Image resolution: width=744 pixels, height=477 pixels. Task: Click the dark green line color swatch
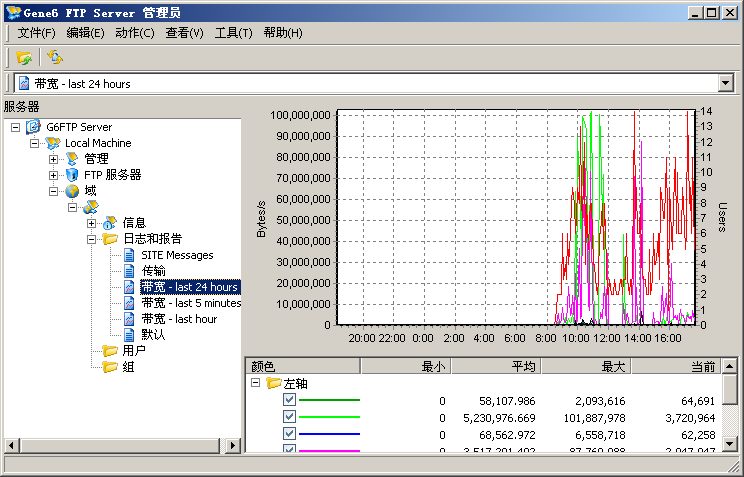(x=329, y=400)
